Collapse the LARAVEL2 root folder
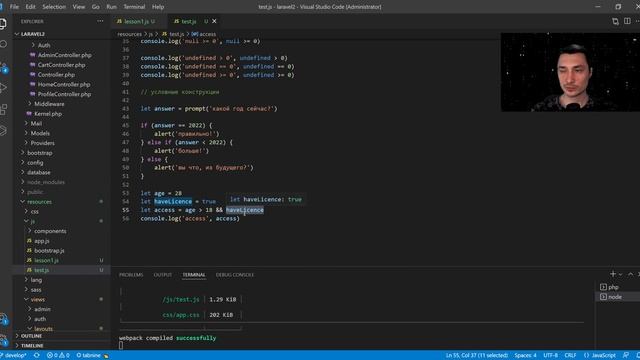The height and width of the screenshot is (360, 640). coord(33,34)
